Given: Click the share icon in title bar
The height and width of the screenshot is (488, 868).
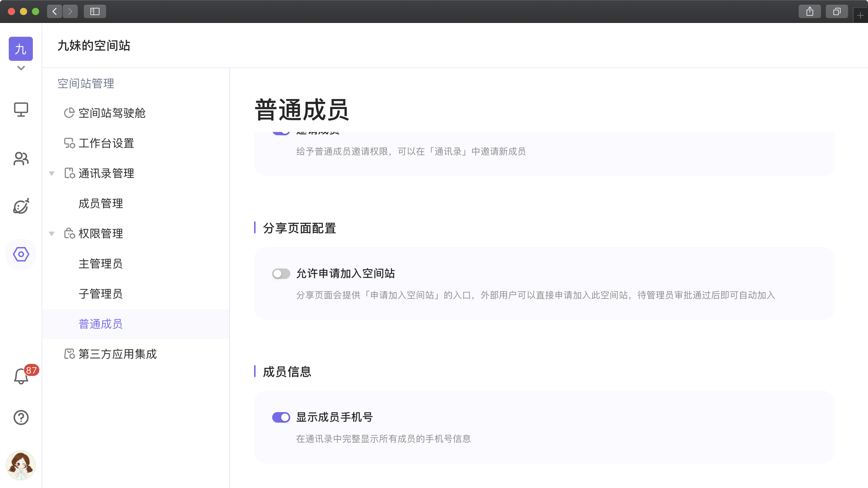Looking at the screenshot, I should pos(810,11).
